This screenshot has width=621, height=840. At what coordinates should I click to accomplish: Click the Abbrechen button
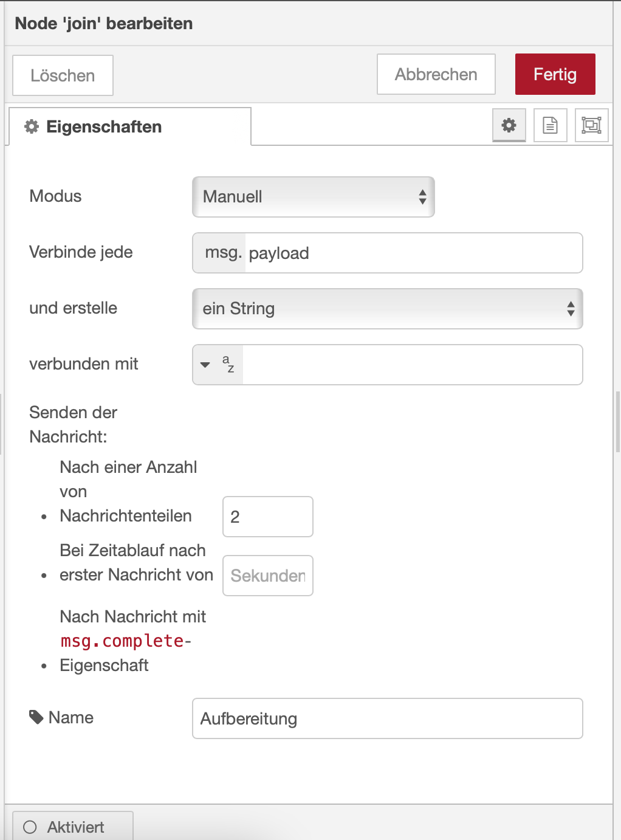pyautogui.click(x=436, y=74)
